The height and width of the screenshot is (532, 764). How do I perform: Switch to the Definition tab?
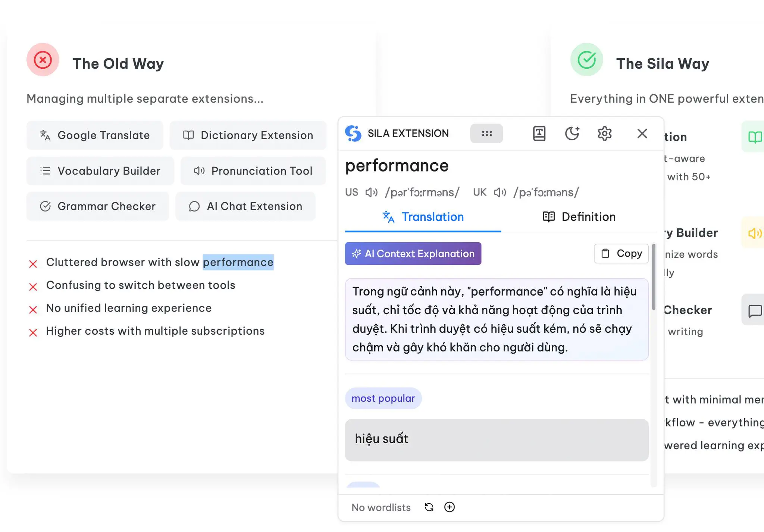(x=578, y=217)
